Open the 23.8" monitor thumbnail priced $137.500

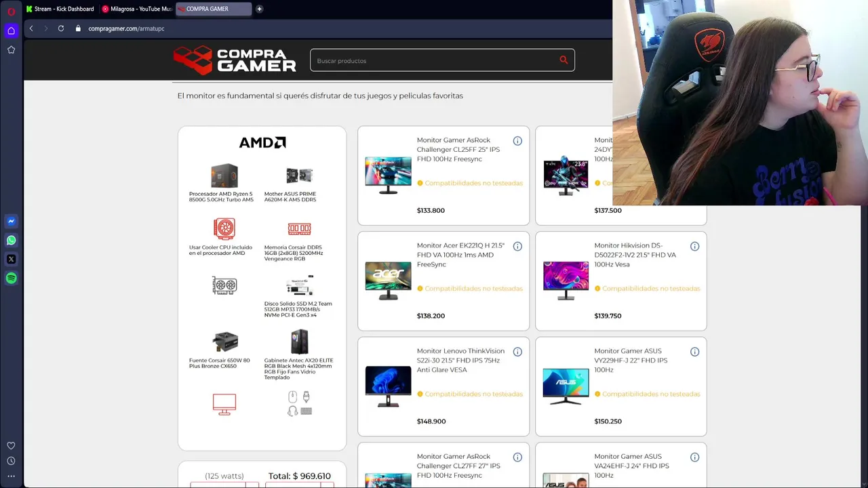tap(566, 177)
